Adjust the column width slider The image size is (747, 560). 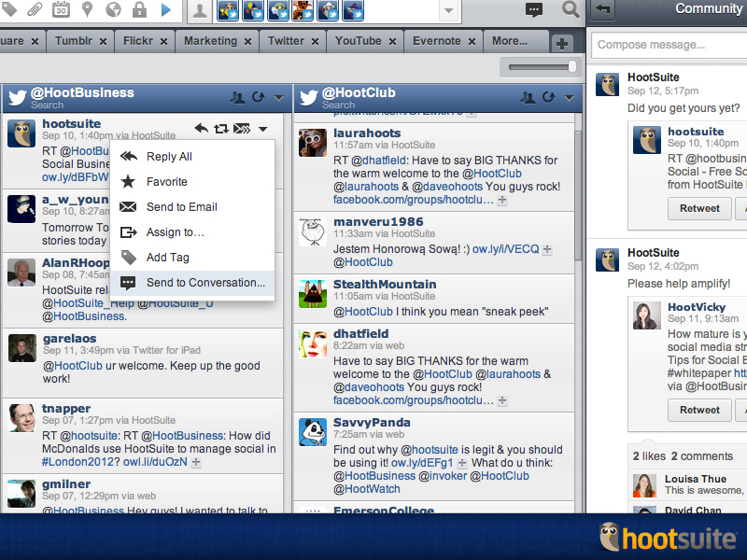click(x=571, y=66)
